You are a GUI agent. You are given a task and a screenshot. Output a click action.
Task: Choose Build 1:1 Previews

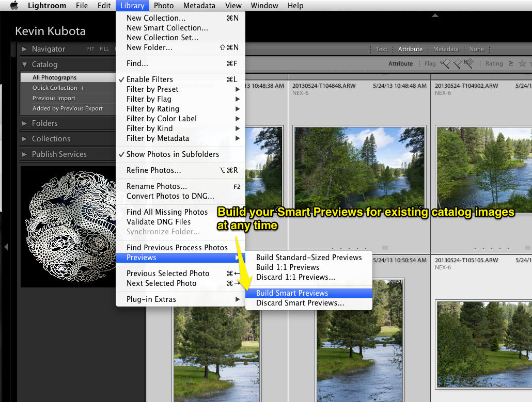tap(309, 267)
